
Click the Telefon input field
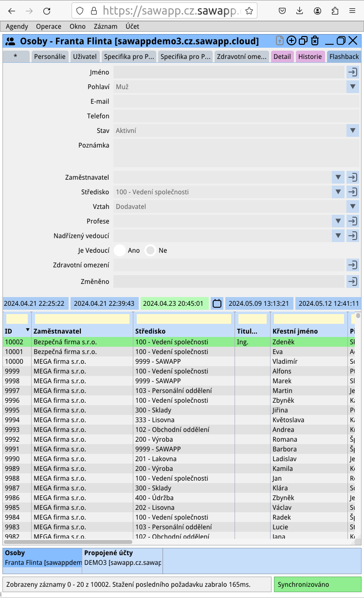click(236, 116)
